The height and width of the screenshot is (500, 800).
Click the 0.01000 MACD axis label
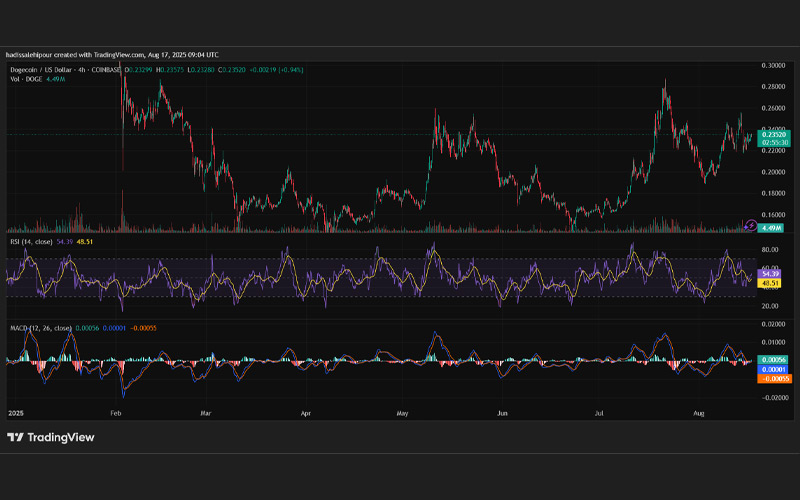[x=773, y=342]
